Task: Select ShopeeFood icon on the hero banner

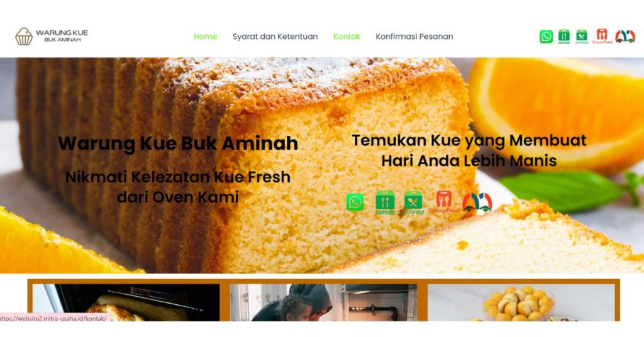Action: (x=443, y=202)
